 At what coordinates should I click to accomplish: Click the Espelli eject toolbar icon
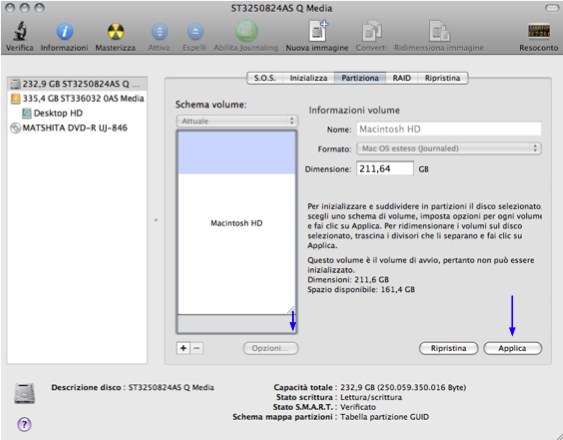(x=195, y=32)
